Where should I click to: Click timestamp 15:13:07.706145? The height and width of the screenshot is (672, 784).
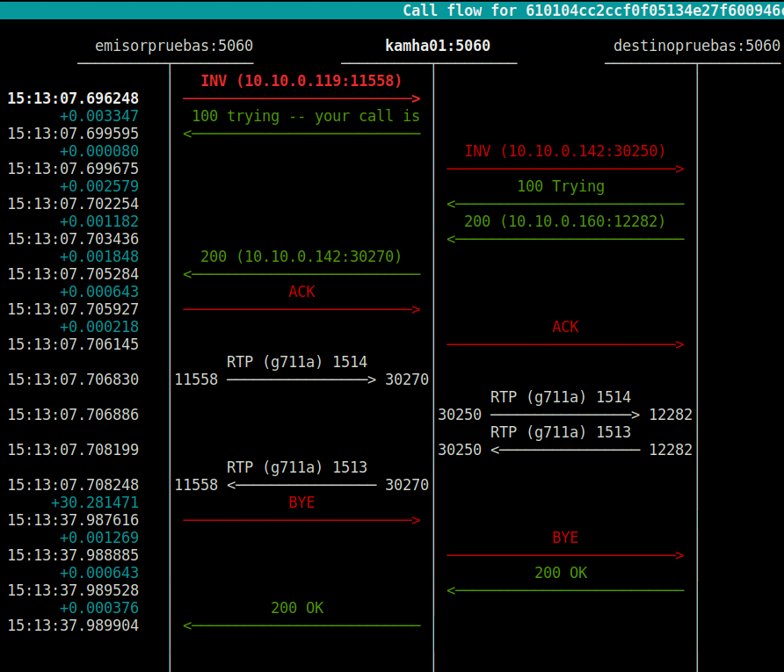[73, 344]
